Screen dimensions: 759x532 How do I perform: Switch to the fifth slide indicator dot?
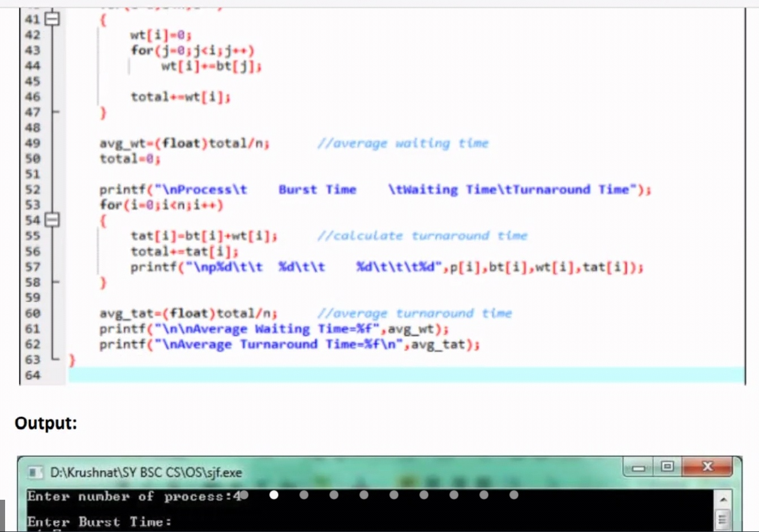(364, 495)
